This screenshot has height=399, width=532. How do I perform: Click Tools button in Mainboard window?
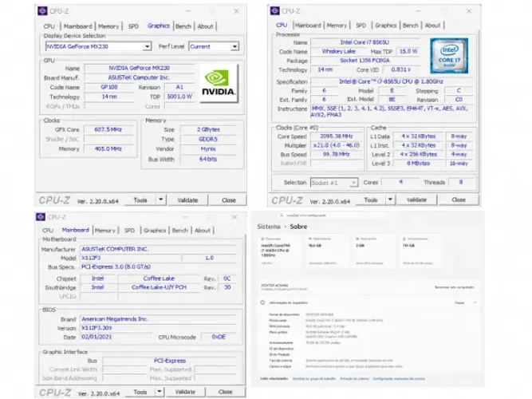tap(140, 392)
